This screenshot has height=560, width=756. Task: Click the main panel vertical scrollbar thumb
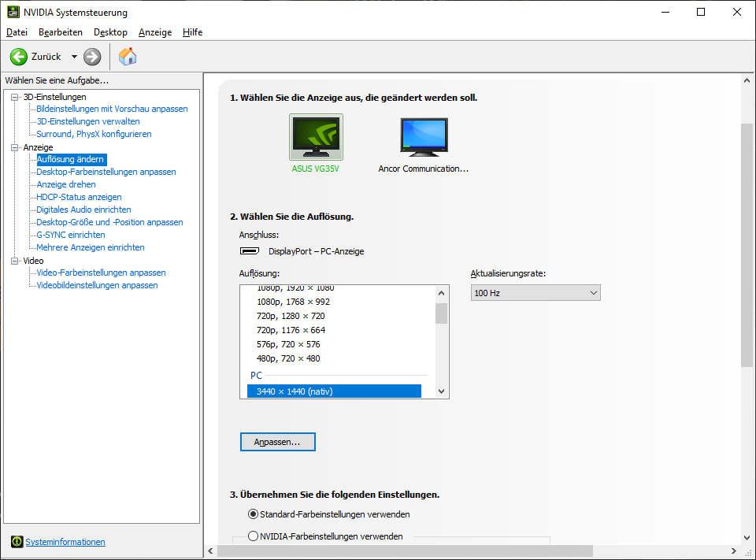click(747, 245)
